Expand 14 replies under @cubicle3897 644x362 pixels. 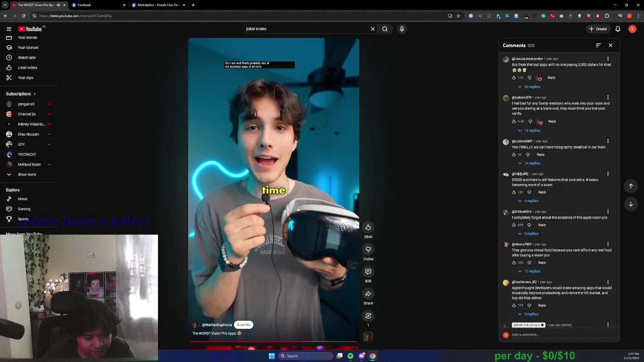tap(529, 163)
